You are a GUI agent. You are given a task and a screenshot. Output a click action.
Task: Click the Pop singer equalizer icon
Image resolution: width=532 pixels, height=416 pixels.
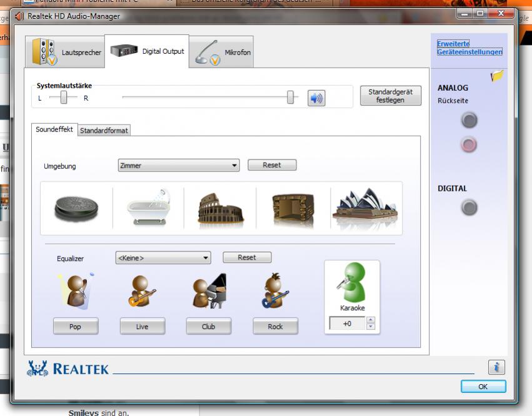77,291
